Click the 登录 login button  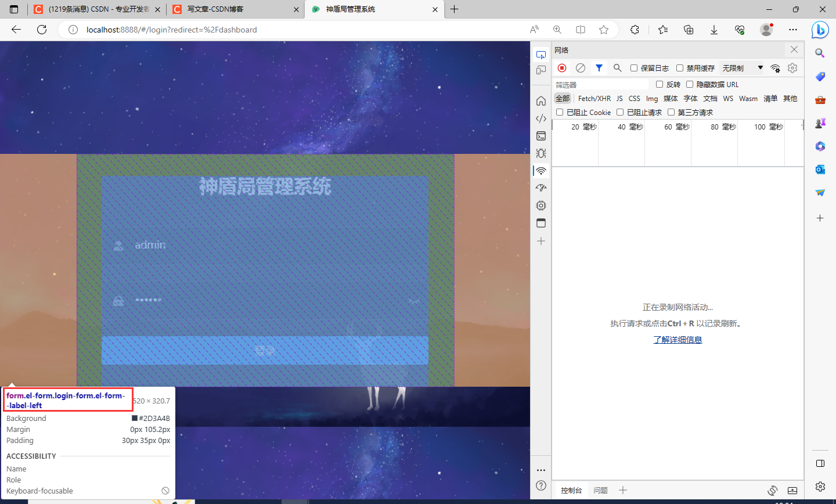click(x=265, y=351)
